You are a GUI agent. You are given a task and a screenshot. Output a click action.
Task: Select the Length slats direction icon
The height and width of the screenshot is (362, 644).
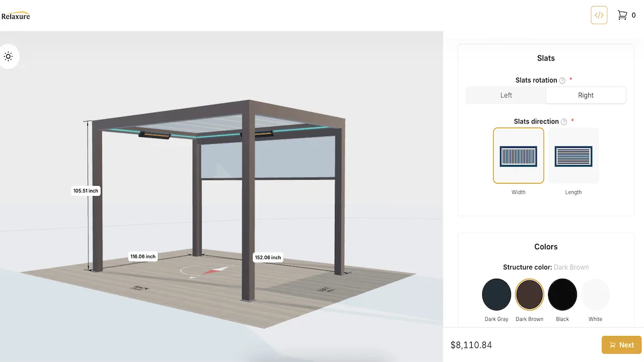573,156
